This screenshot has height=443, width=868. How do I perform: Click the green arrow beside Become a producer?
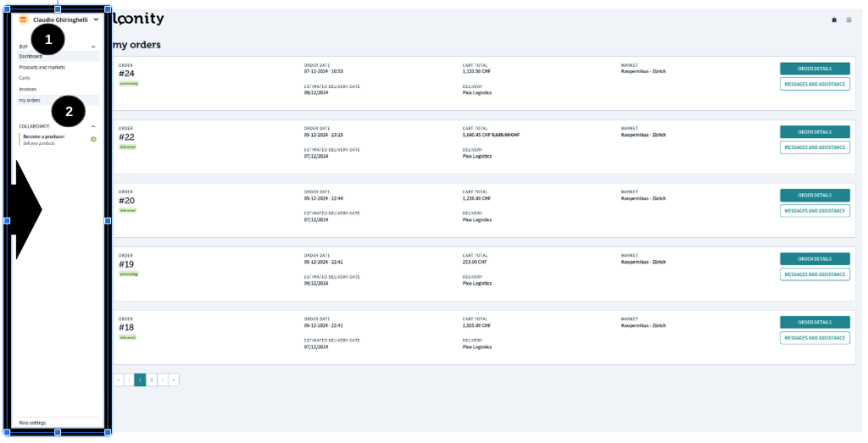click(93, 139)
